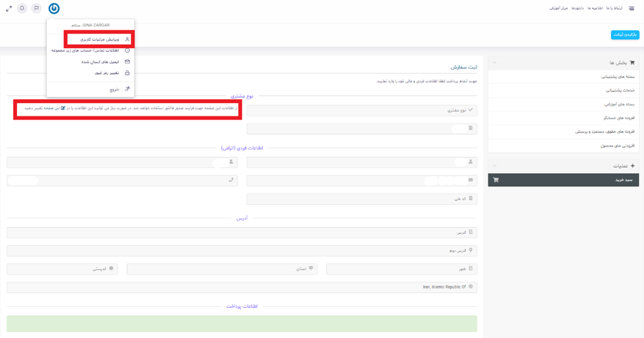Open the notifications bell icon

click(22, 8)
